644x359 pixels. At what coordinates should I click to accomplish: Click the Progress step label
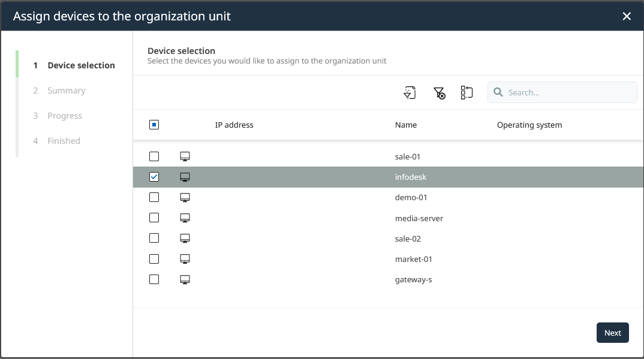[x=64, y=115]
